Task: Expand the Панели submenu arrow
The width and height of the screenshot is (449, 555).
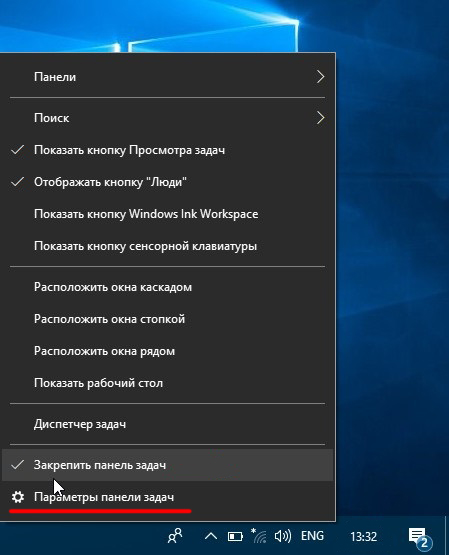Action: (321, 77)
